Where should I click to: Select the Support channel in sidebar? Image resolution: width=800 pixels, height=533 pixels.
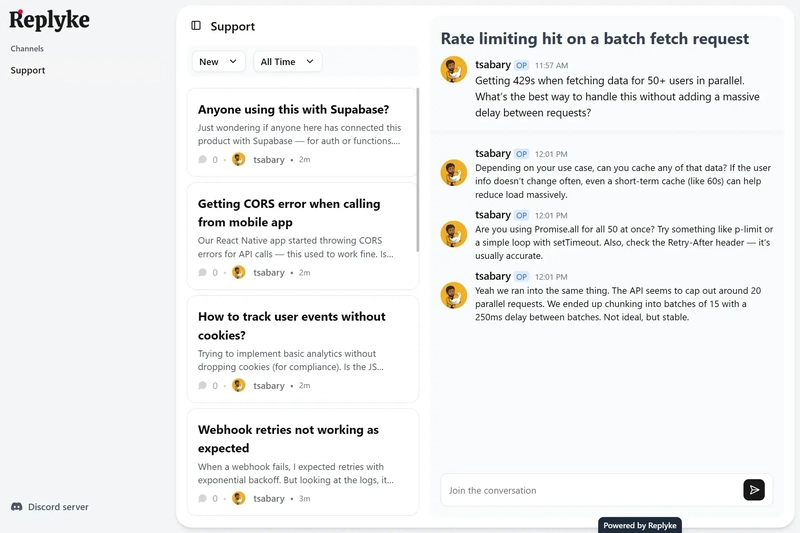pyautogui.click(x=28, y=71)
